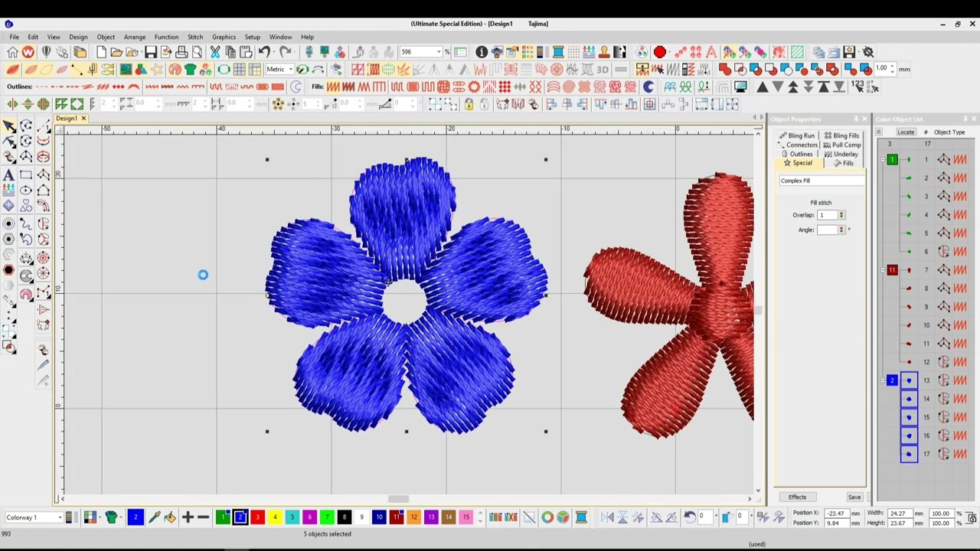
Task: Click the eyedropper color picker icon
Action: (x=154, y=517)
